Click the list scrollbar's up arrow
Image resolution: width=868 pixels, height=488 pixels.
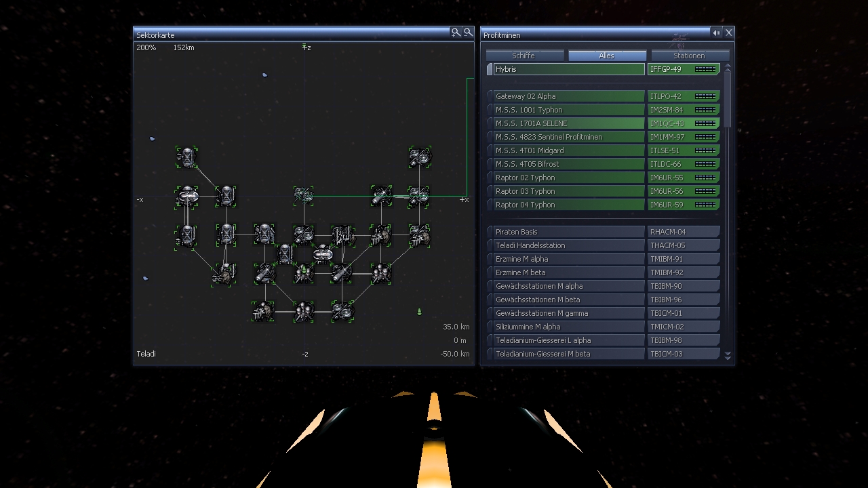728,68
